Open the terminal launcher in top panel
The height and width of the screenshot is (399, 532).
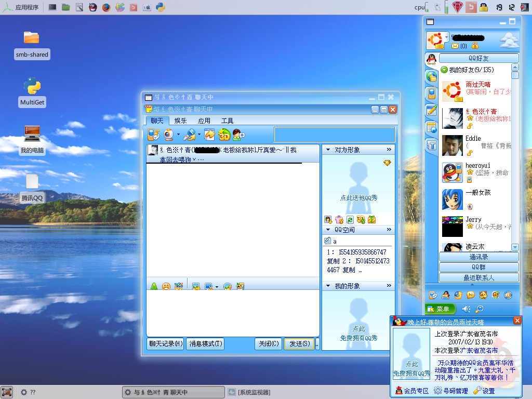coord(52,7)
